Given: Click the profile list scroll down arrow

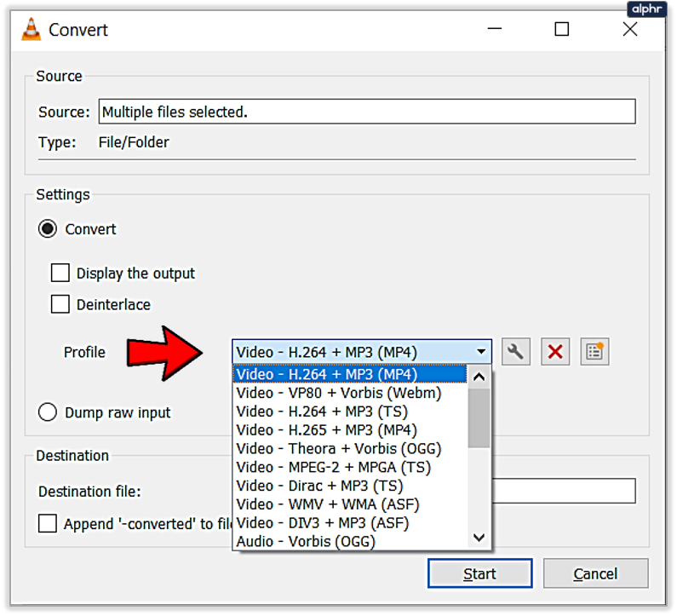Looking at the screenshot, I should pyautogui.click(x=479, y=538).
